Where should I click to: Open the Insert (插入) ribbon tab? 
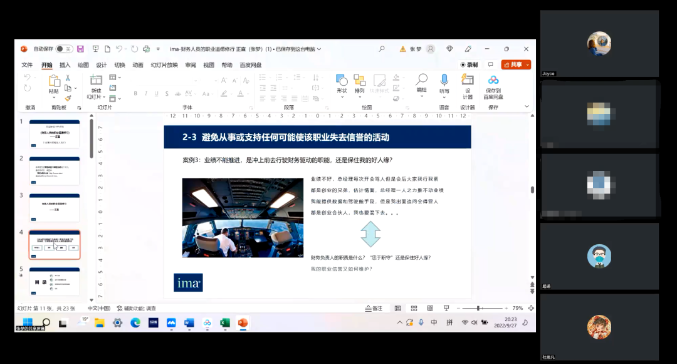point(65,65)
